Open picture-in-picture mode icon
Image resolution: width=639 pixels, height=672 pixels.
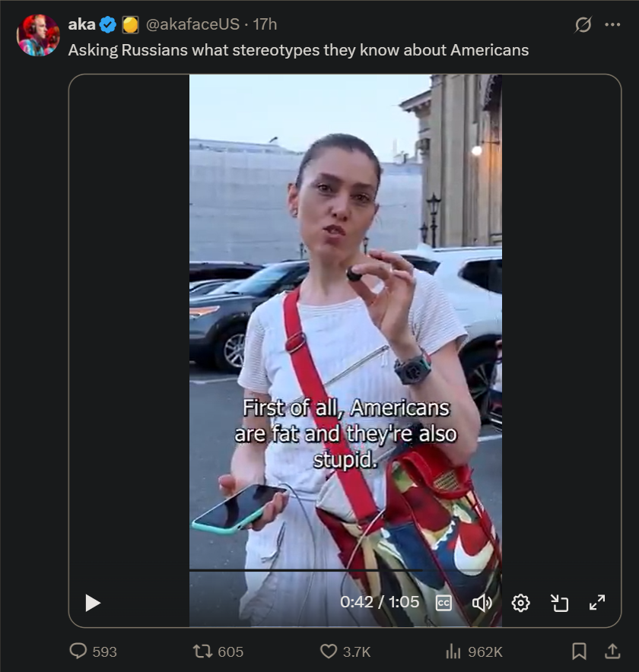559,603
